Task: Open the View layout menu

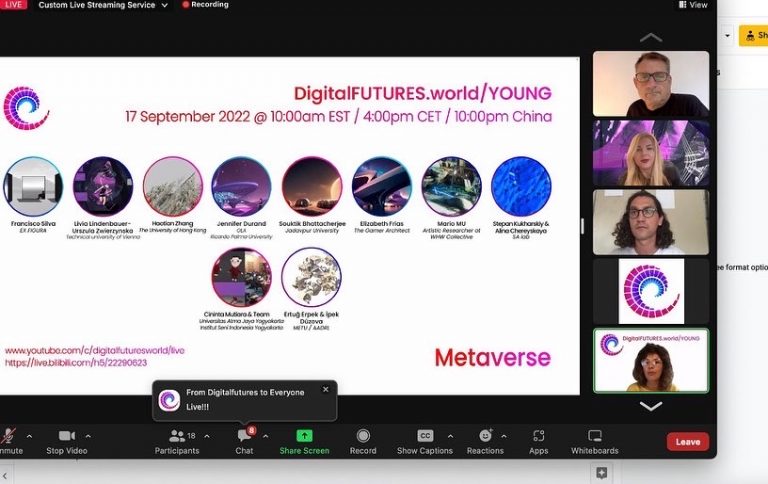Action: [x=693, y=5]
